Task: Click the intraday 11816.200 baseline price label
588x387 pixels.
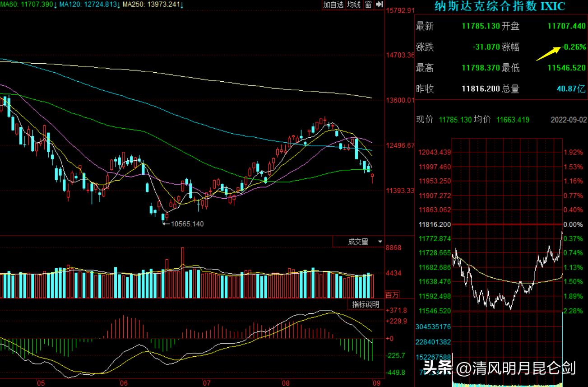Action: 435,224
